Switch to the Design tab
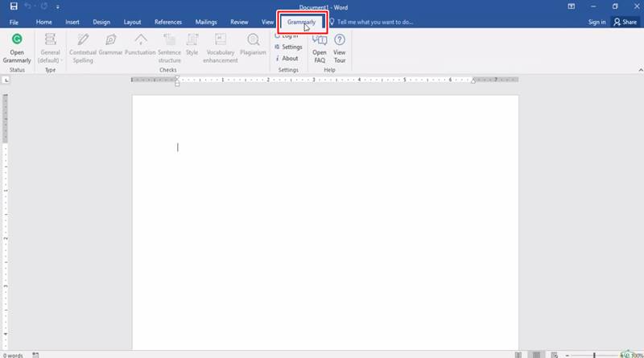The width and height of the screenshot is (644, 358). pos(101,23)
